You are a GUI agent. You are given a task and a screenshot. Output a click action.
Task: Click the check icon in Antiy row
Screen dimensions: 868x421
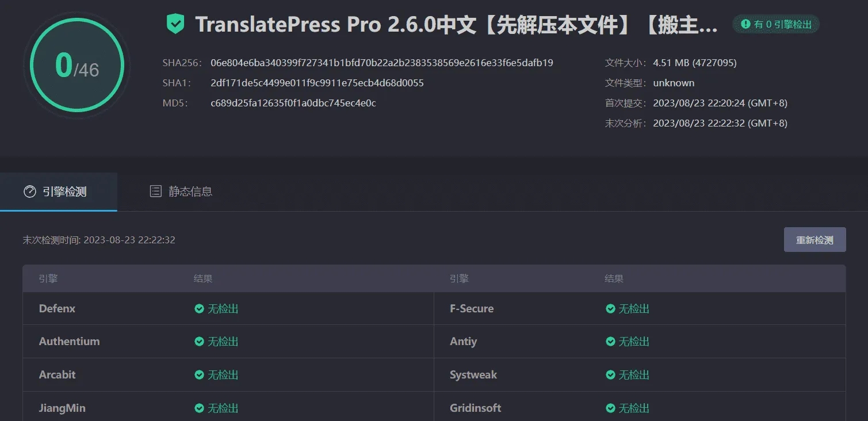tap(610, 342)
